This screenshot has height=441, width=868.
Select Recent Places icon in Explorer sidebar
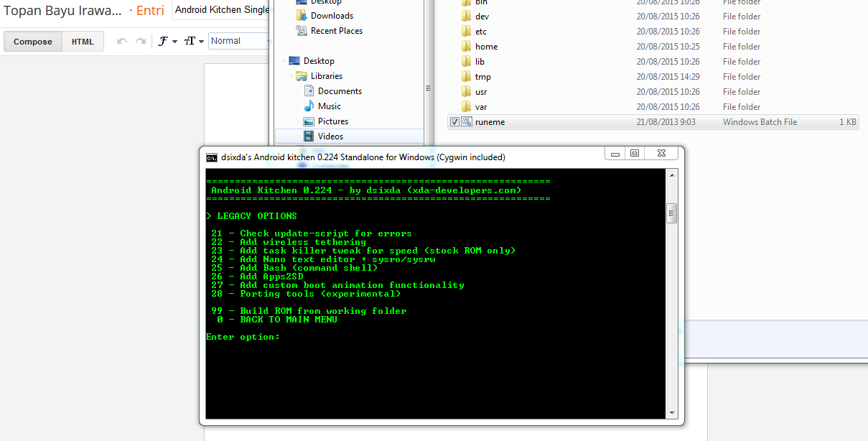coord(302,31)
